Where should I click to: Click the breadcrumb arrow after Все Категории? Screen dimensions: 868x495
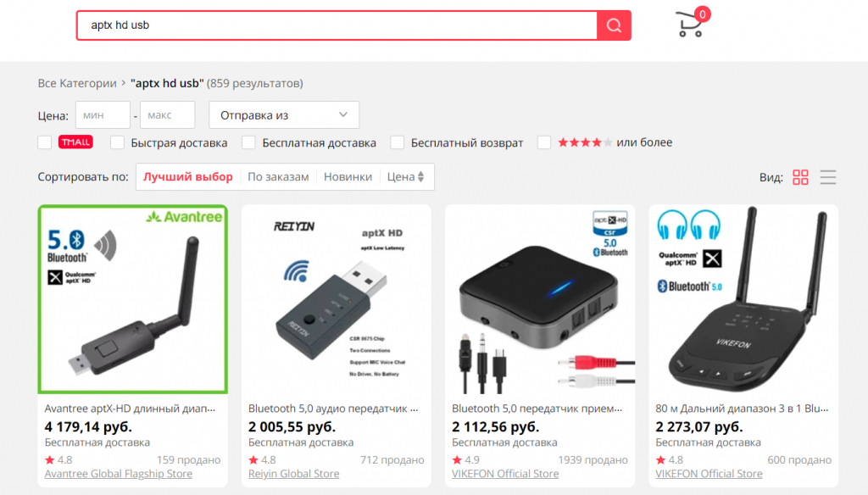(x=124, y=83)
